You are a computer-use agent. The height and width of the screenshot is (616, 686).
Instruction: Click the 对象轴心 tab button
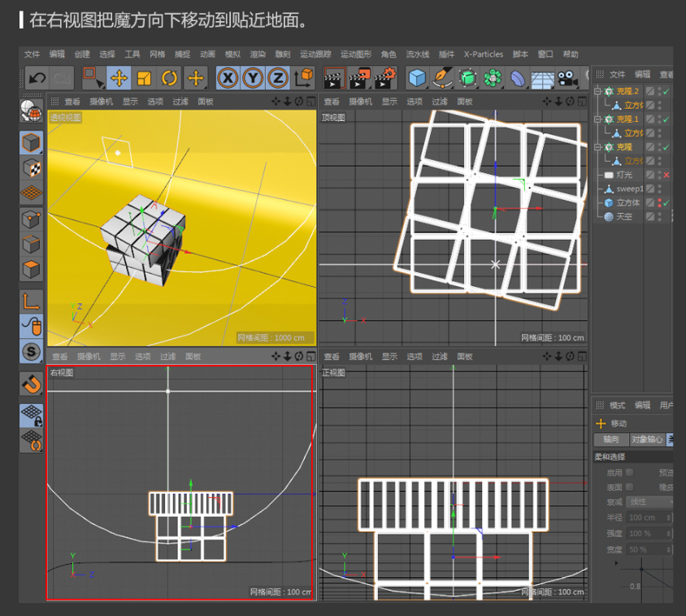point(646,440)
